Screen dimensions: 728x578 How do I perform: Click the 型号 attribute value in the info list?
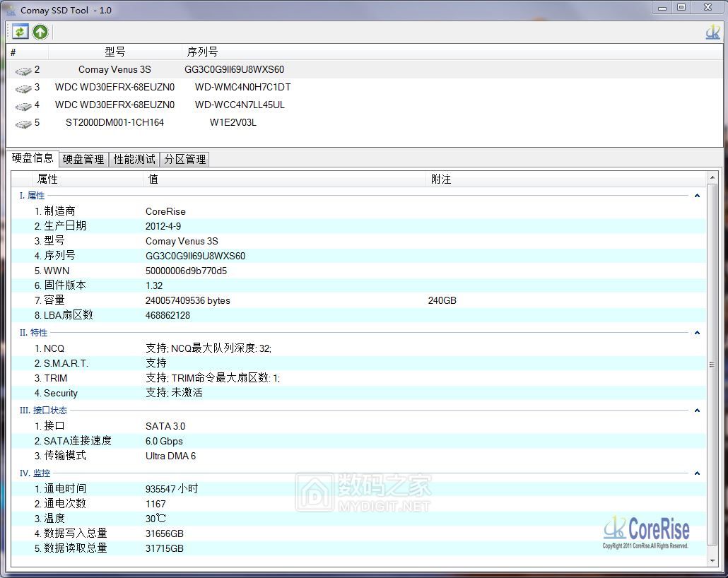(x=182, y=241)
